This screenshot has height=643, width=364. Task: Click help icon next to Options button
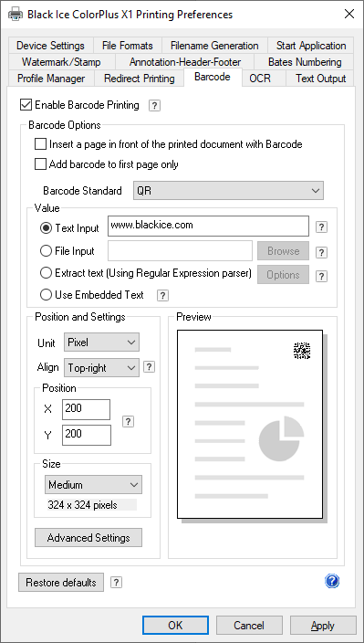coord(322,277)
